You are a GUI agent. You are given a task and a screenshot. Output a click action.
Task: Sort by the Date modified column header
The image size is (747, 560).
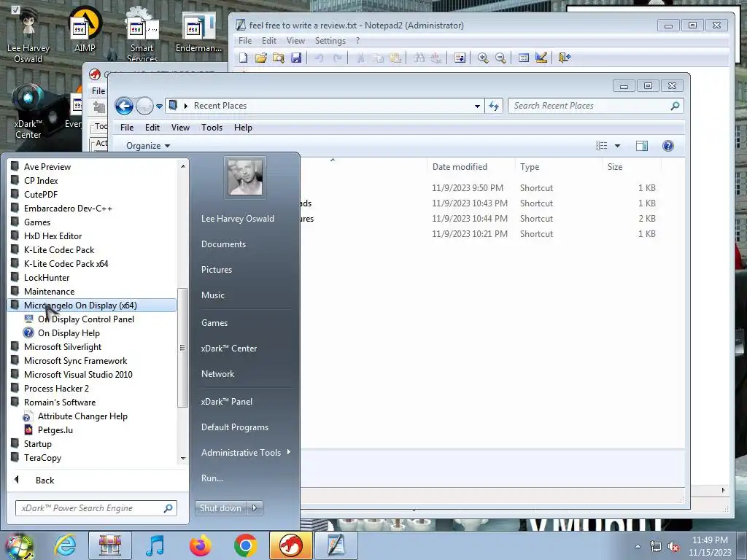tap(460, 167)
